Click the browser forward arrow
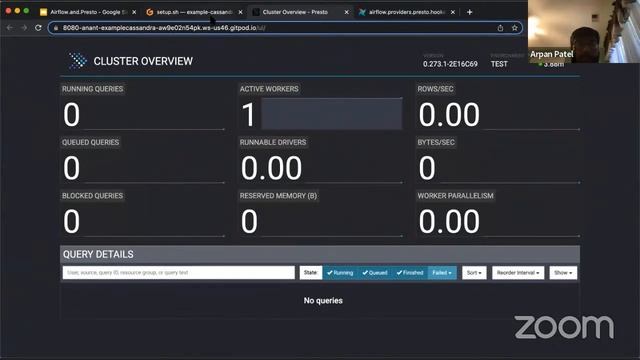This screenshot has height=360, width=640. pyautogui.click(x=24, y=28)
